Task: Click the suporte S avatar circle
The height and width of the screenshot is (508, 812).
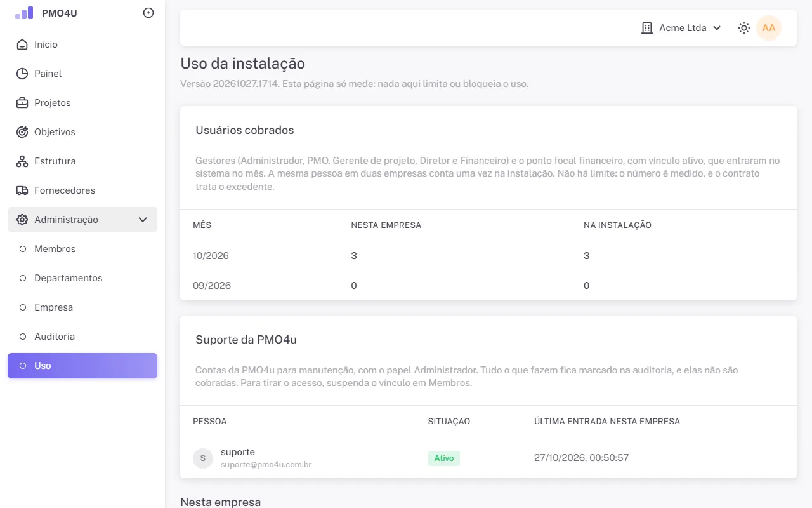Action: [x=203, y=458]
